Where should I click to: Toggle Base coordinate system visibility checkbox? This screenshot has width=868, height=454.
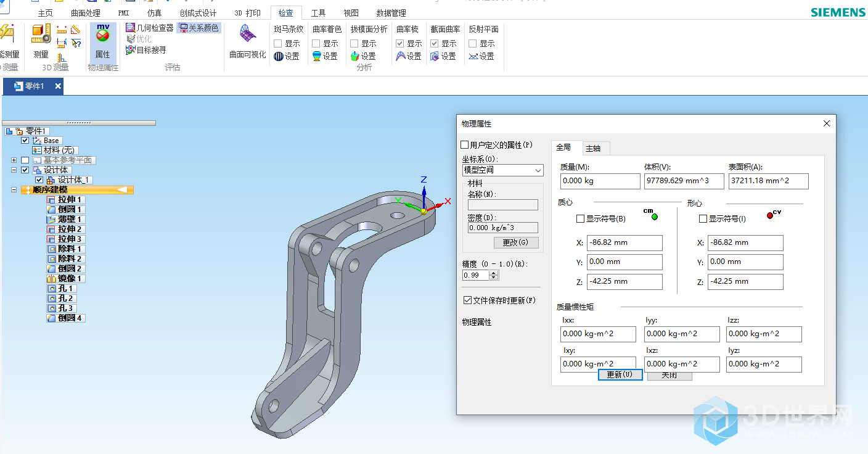25,141
